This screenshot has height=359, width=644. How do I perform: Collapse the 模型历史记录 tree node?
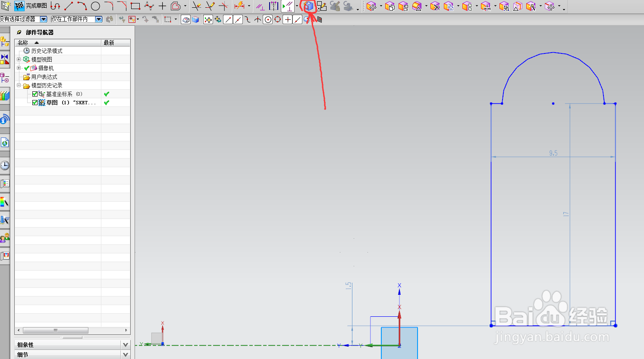[x=19, y=85]
